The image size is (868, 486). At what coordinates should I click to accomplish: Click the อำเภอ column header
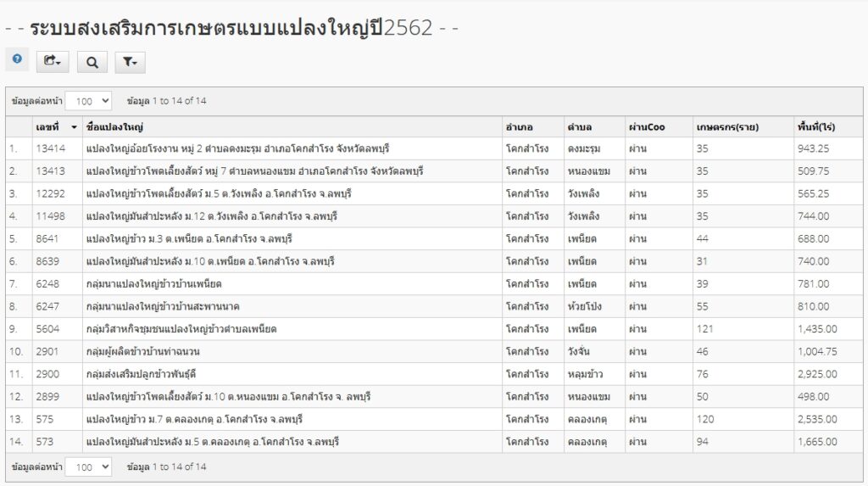518,127
